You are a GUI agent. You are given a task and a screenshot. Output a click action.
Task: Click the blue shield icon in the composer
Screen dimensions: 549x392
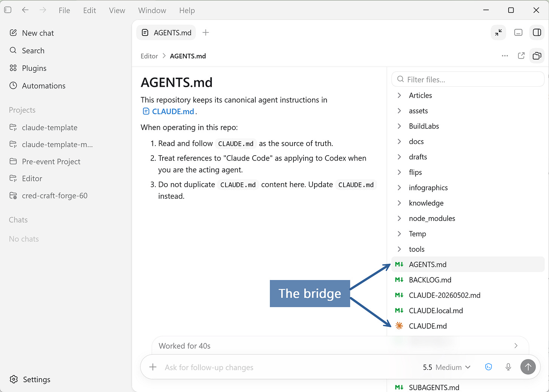click(489, 367)
